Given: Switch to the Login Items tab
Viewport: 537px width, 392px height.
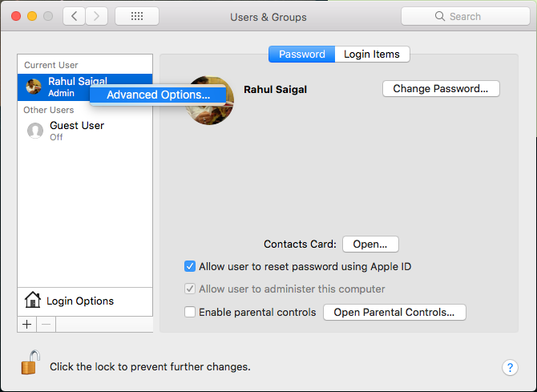Looking at the screenshot, I should (x=372, y=55).
